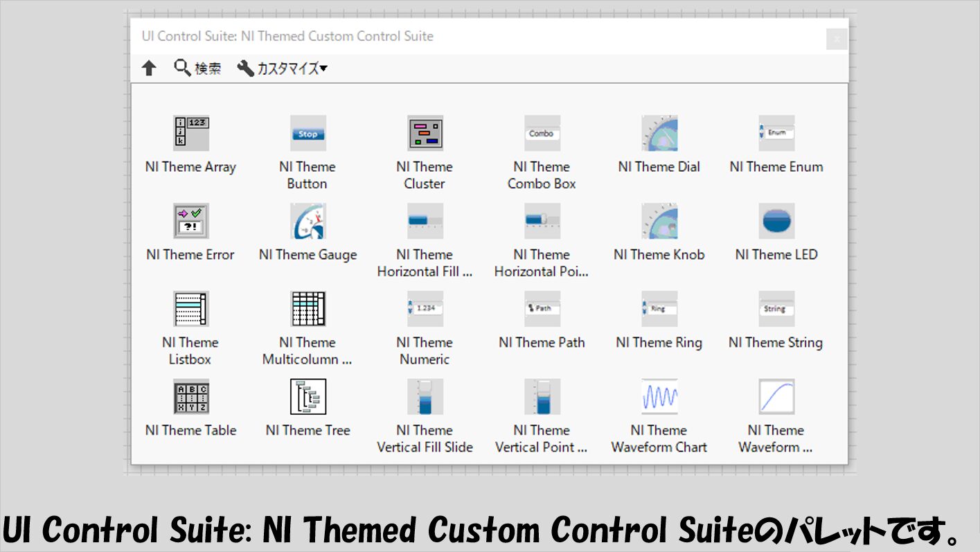This screenshot has height=552, width=980.
Task: Pick the NI Theme Knob icon
Action: pyautogui.click(x=659, y=221)
